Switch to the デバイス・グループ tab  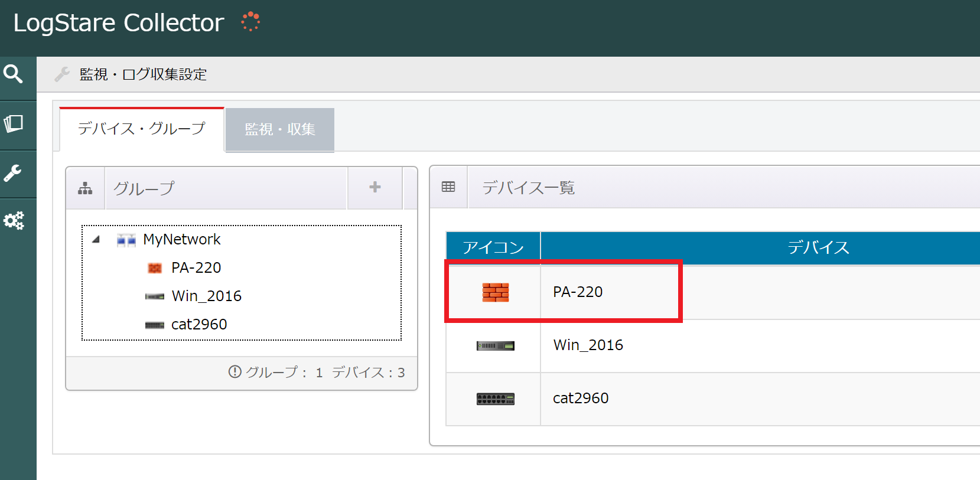pos(142,129)
